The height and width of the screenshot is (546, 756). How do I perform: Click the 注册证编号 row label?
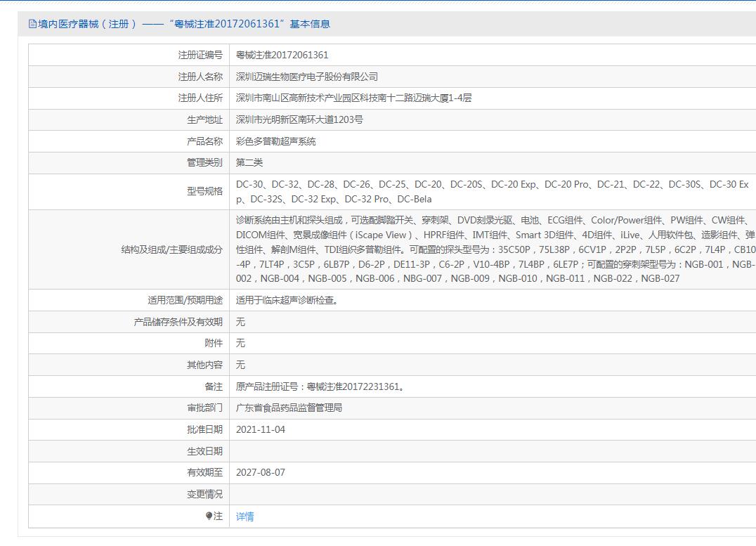click(x=200, y=55)
